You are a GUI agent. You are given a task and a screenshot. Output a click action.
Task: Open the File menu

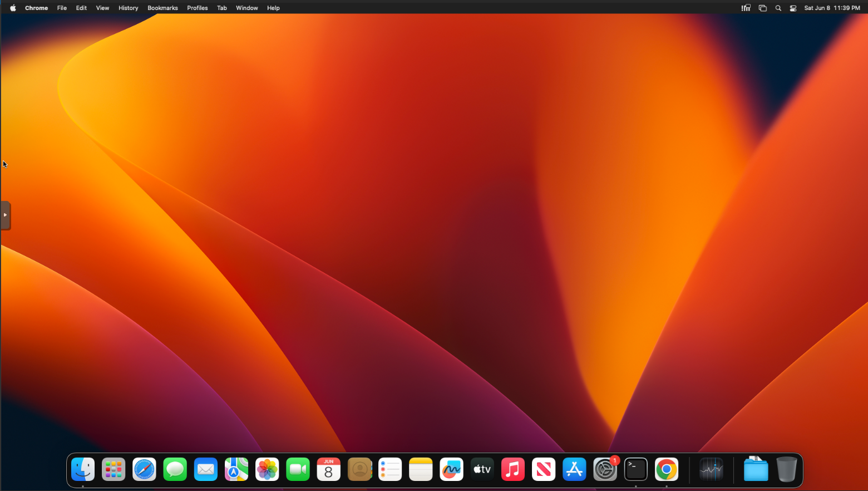pos(62,8)
